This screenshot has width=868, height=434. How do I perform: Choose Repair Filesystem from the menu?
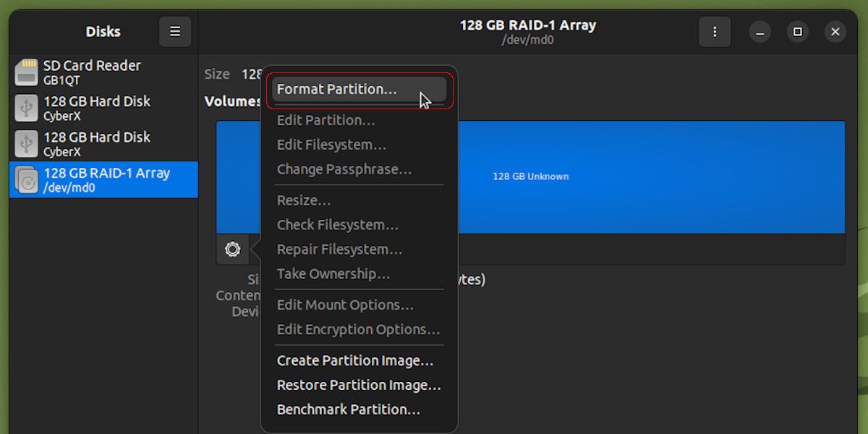click(x=339, y=249)
